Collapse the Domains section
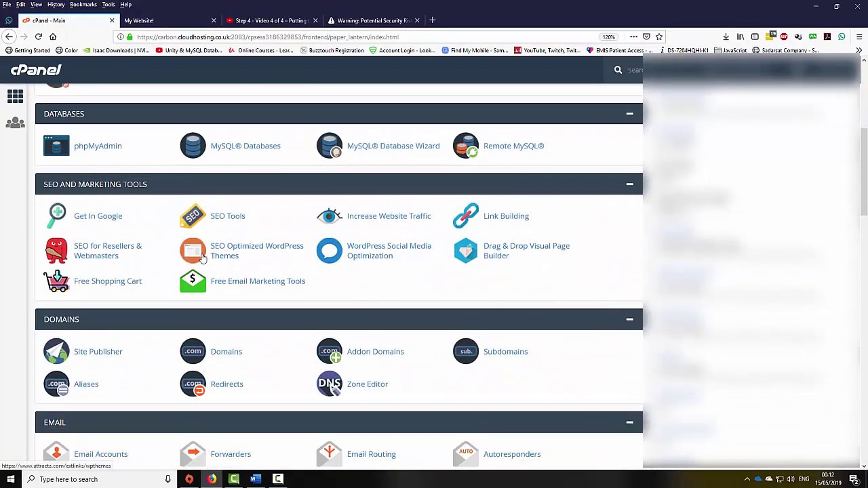Viewport: 868px width, 488px height. [629, 319]
